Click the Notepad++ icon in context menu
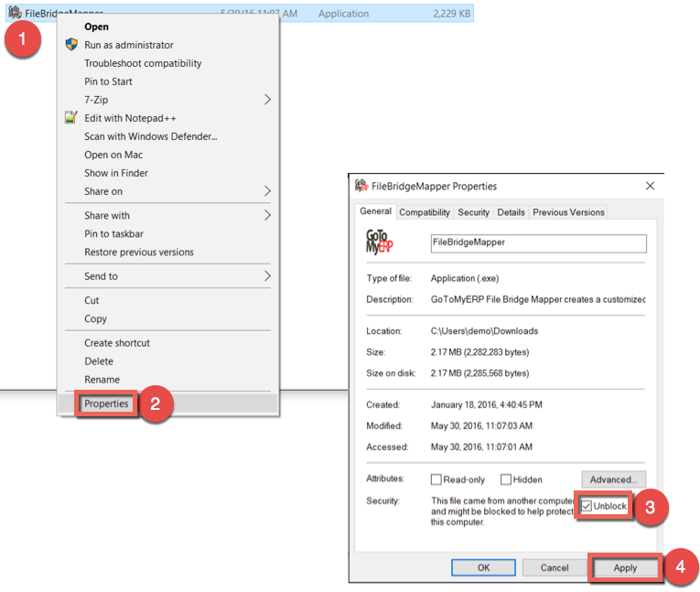This screenshot has width=700, height=592. click(x=71, y=117)
